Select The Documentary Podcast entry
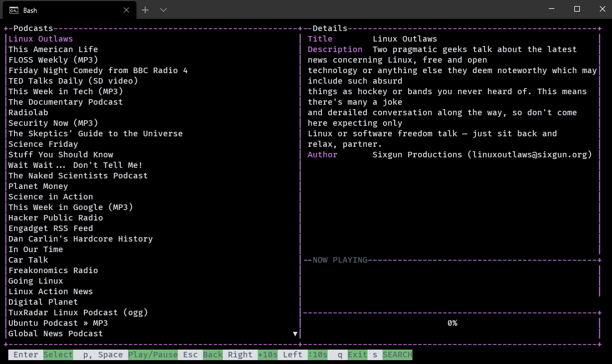Image resolution: width=612 pixels, height=364 pixels. [65, 102]
